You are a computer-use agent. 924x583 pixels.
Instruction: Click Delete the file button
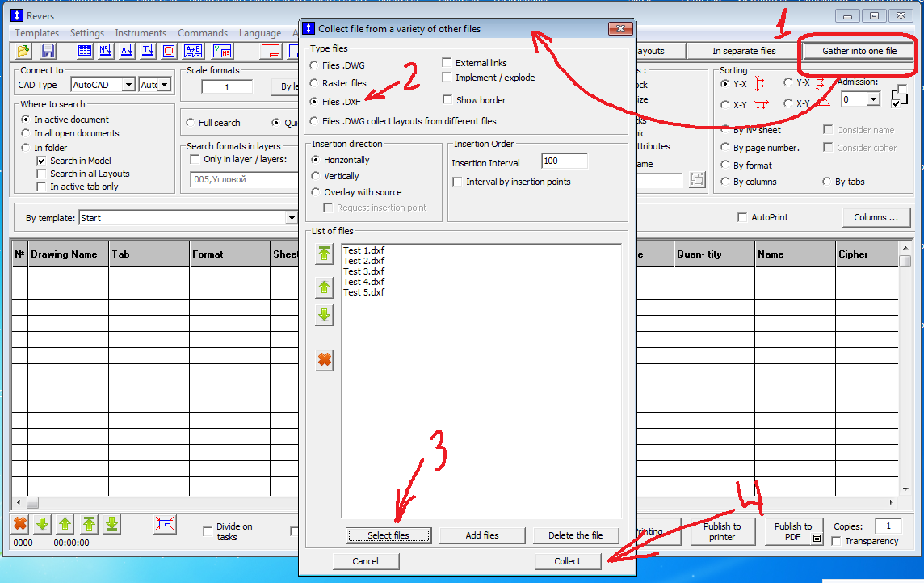click(x=576, y=535)
